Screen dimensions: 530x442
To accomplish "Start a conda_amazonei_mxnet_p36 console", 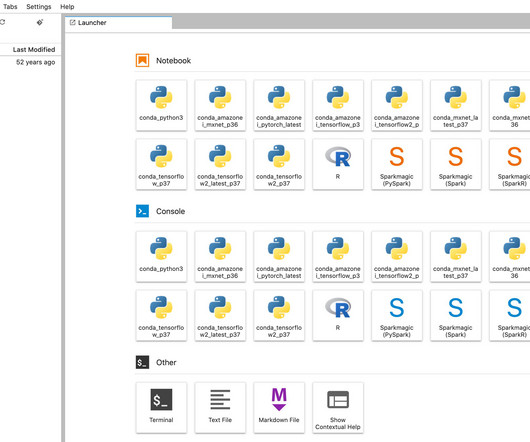I will 220,256.
